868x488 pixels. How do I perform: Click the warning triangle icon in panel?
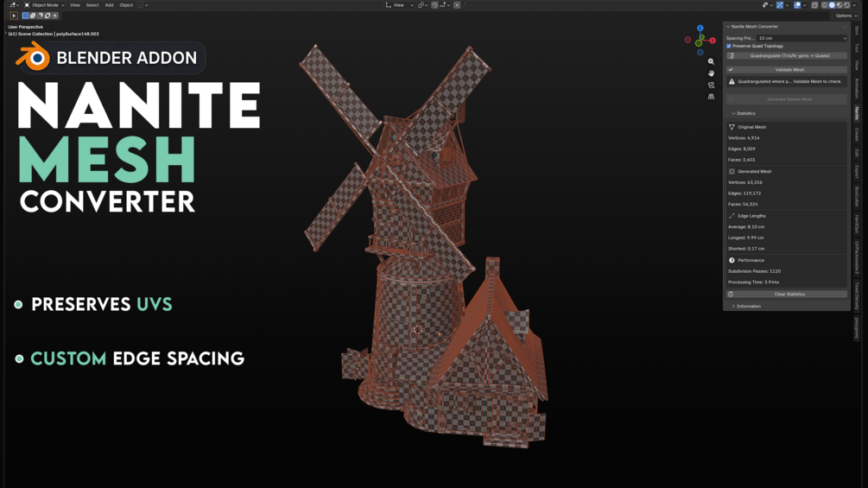coord(732,81)
